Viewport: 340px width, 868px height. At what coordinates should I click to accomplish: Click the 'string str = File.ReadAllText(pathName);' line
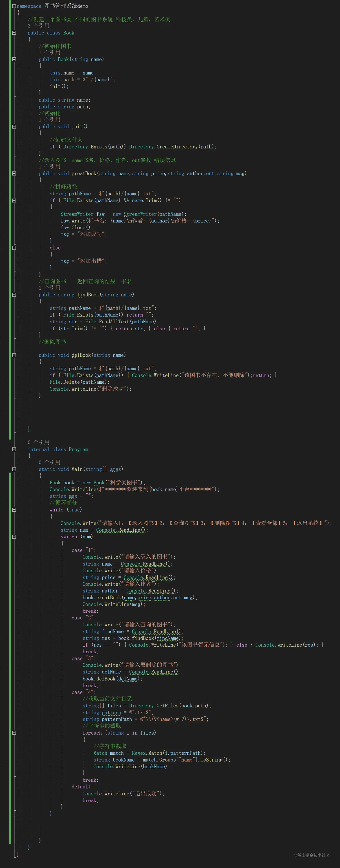(104, 322)
